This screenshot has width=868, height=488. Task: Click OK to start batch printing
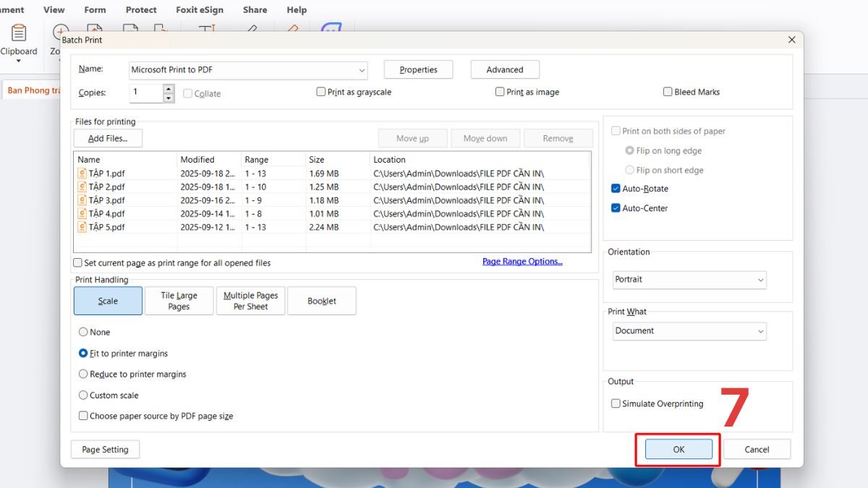[678, 450]
